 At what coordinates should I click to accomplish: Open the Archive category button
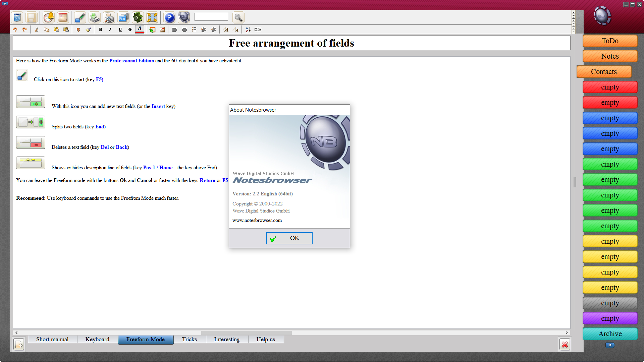(610, 334)
